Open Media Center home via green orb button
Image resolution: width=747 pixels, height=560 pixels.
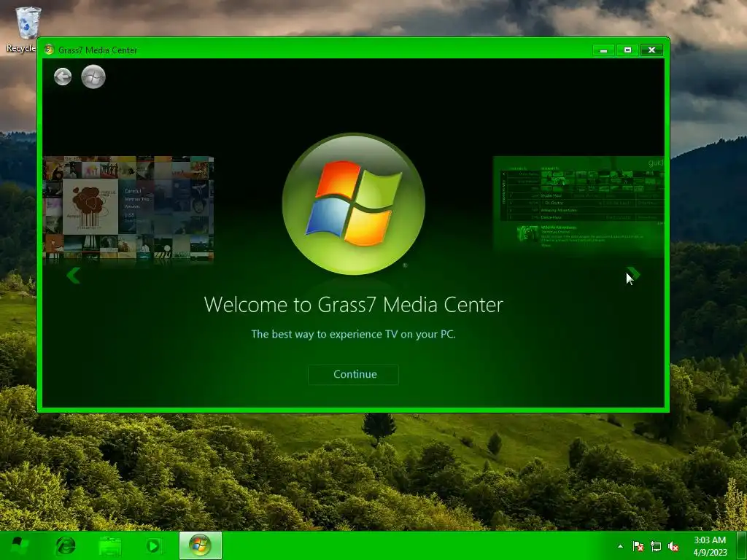[93, 77]
